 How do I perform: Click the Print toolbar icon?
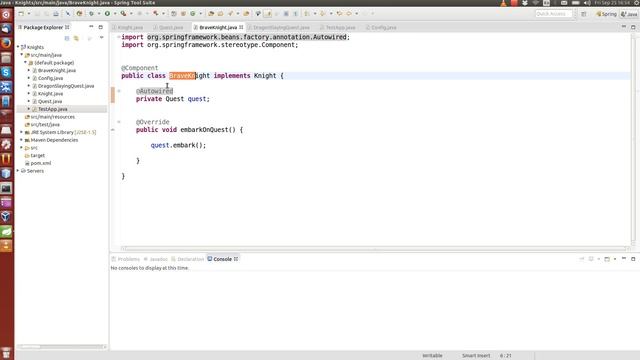click(x=56, y=13)
